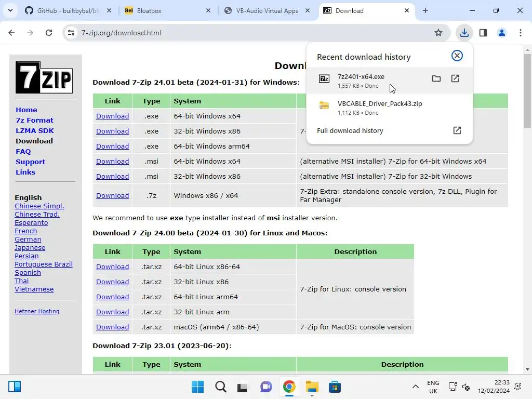
Task: Close the VB-Audio Virtual Apps tab
Action: 308,10
